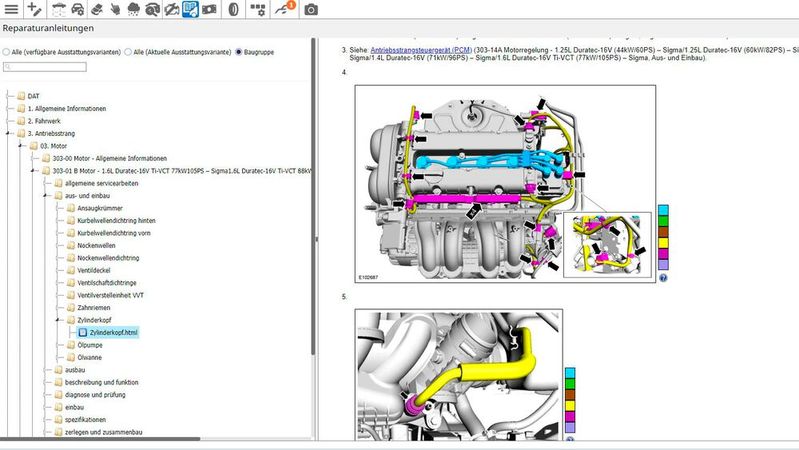This screenshot has width=799, height=450.
Task: Click the help icon below engine diagram legend
Action: tap(663, 278)
